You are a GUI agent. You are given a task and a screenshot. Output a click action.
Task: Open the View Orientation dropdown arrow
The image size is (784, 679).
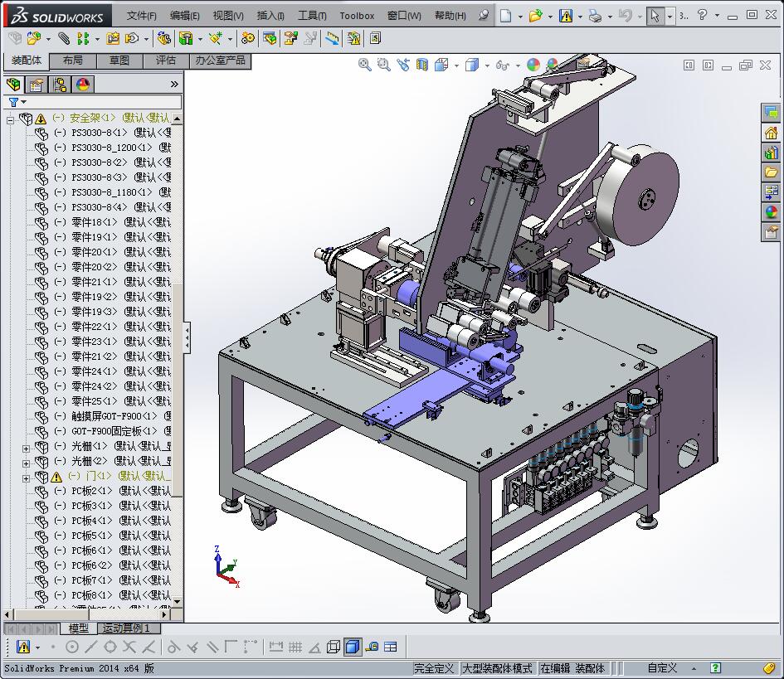point(456,65)
